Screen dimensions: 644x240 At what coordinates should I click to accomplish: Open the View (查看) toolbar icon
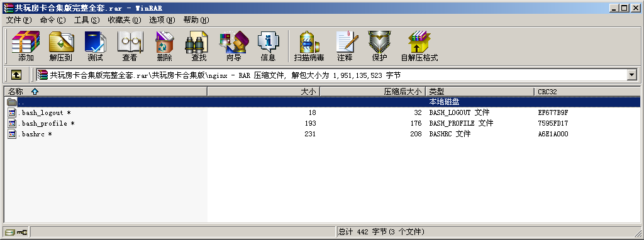tap(130, 46)
